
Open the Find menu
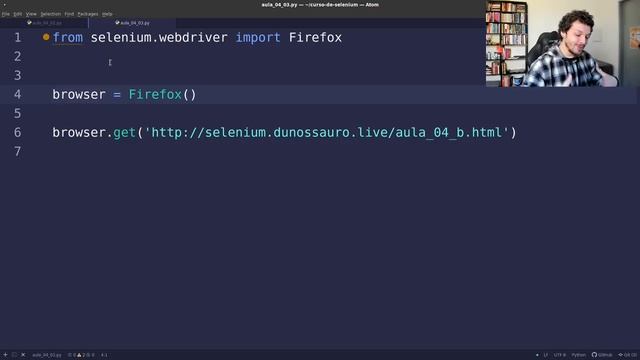point(69,14)
